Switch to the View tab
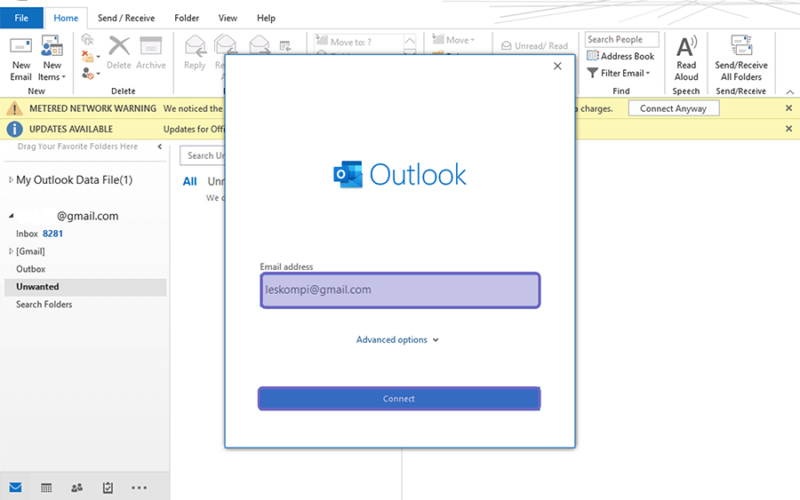The image size is (800, 500). click(x=228, y=18)
